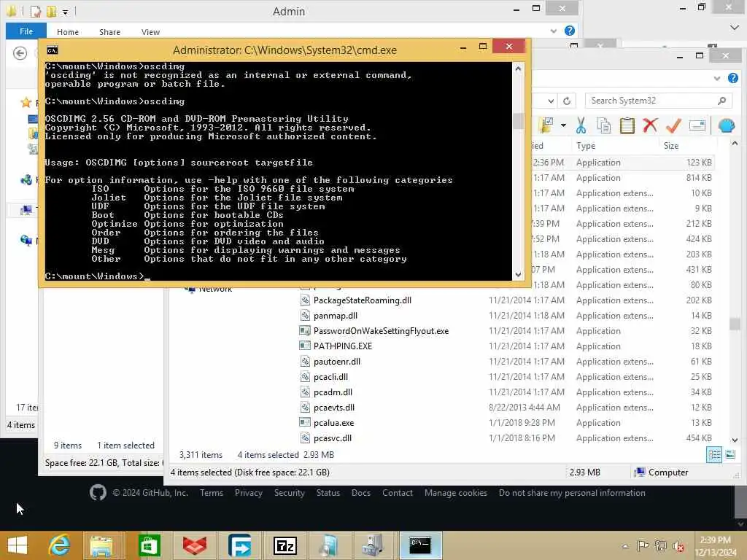Screen dimensions: 747x560
Task: Click the folder options icon with checkbox
Action: [546, 125]
